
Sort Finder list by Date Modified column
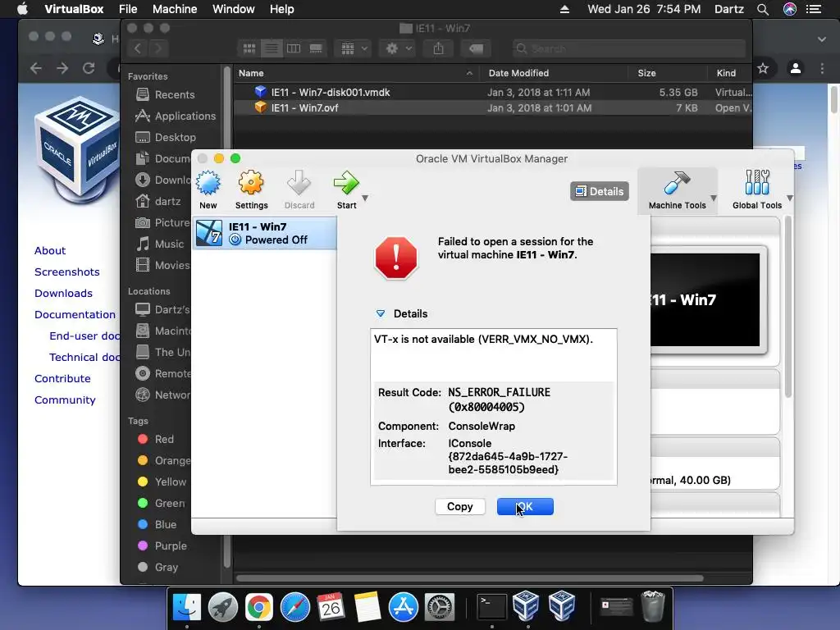pyautogui.click(x=553, y=73)
